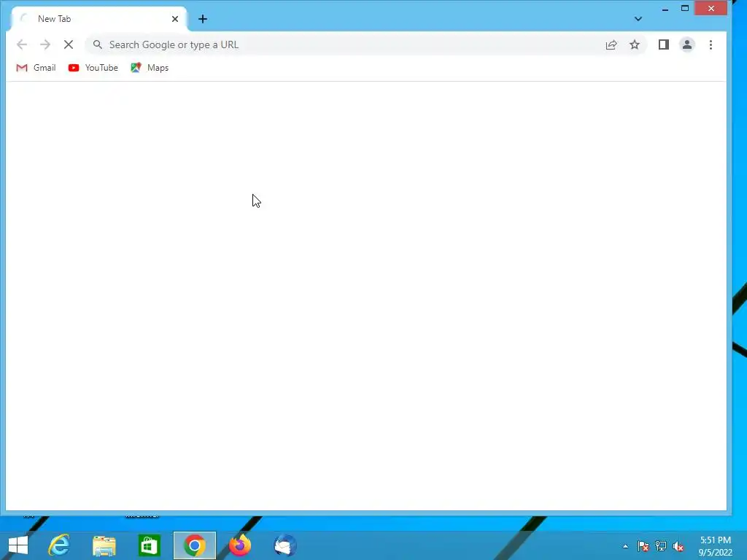The image size is (747, 560).
Task: Close the New Tab tab
Action: point(175,19)
